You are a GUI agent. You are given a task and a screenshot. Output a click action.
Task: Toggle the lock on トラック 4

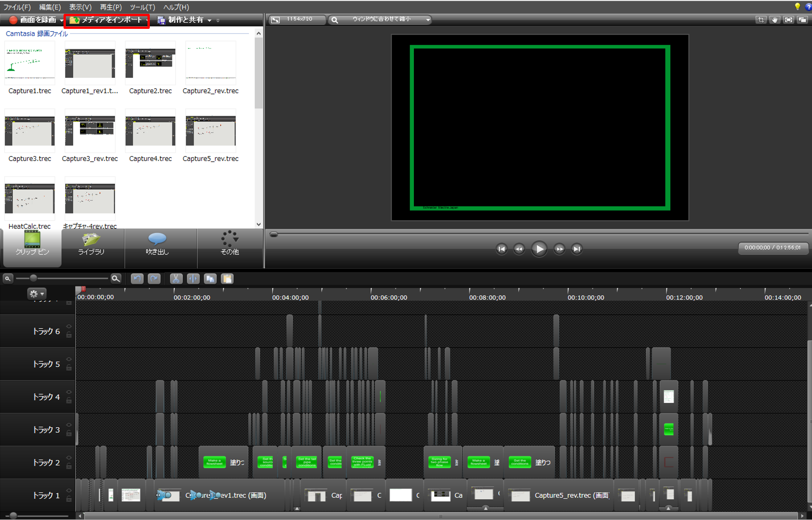69,401
